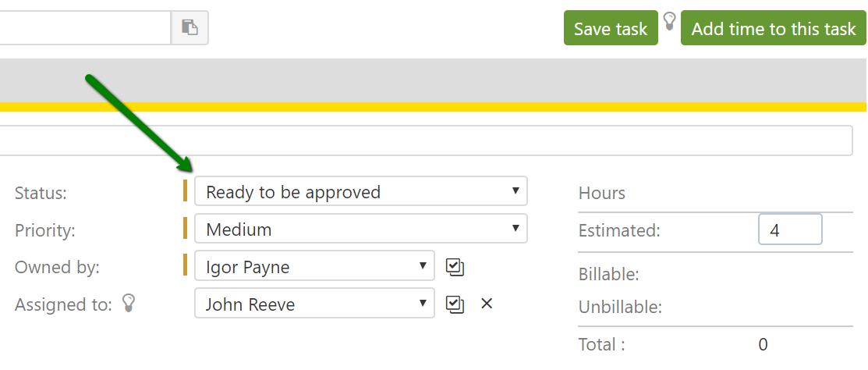Click the lightbulb hint beside Save task
Viewport: 868px width, 370px height.
pyautogui.click(x=669, y=21)
